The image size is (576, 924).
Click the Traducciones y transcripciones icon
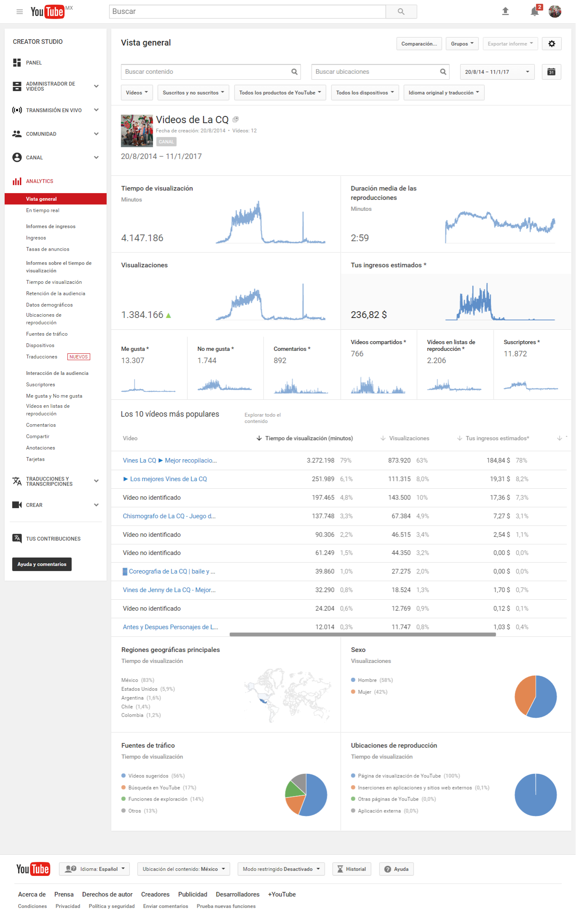pyautogui.click(x=17, y=481)
